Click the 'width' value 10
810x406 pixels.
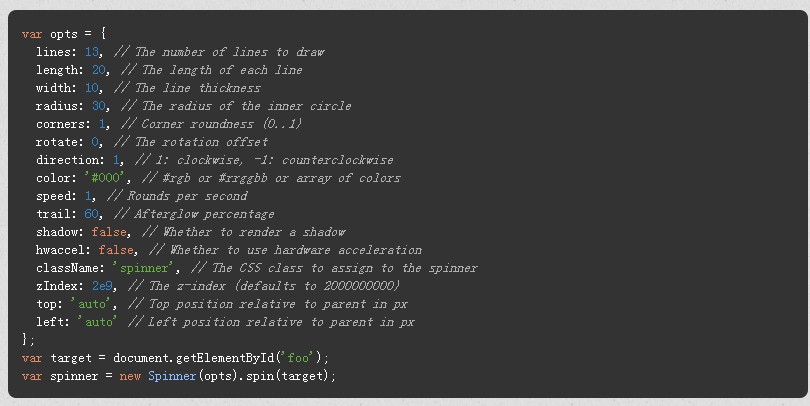[x=91, y=88]
